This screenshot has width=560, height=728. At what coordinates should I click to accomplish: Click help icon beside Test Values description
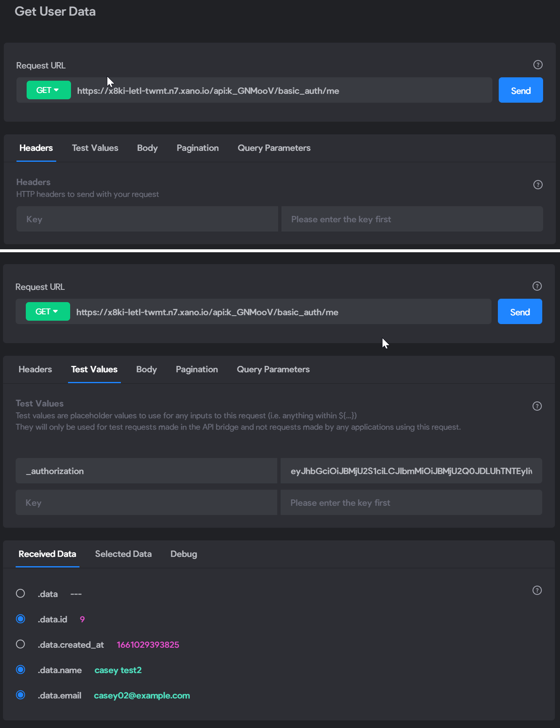coord(537,406)
